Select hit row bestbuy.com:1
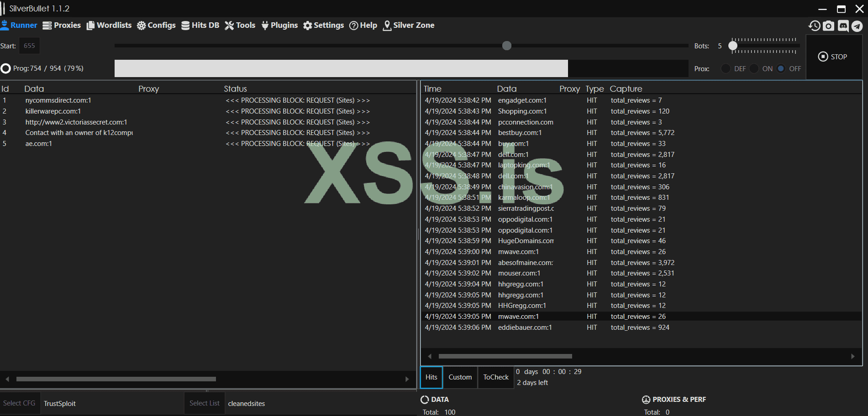 [641, 133]
